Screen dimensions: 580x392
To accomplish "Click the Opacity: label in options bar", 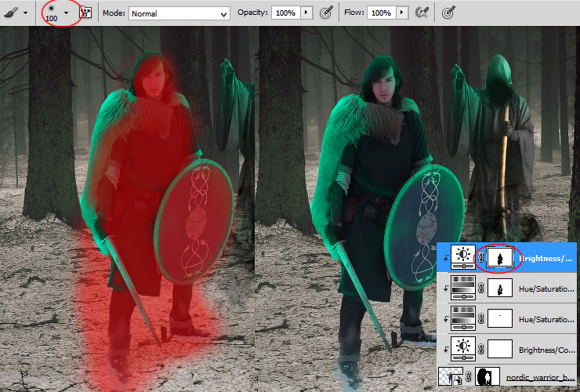I will point(252,13).
